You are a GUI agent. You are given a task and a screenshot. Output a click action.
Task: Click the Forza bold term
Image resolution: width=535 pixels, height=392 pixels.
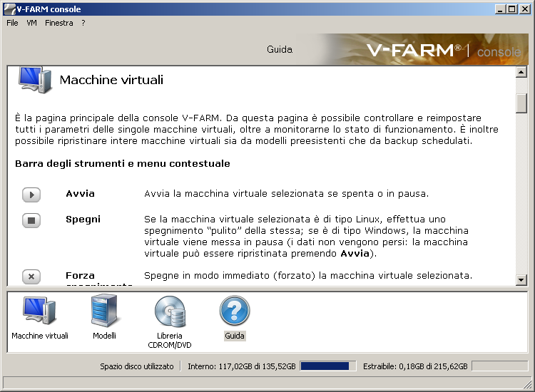coord(80,275)
